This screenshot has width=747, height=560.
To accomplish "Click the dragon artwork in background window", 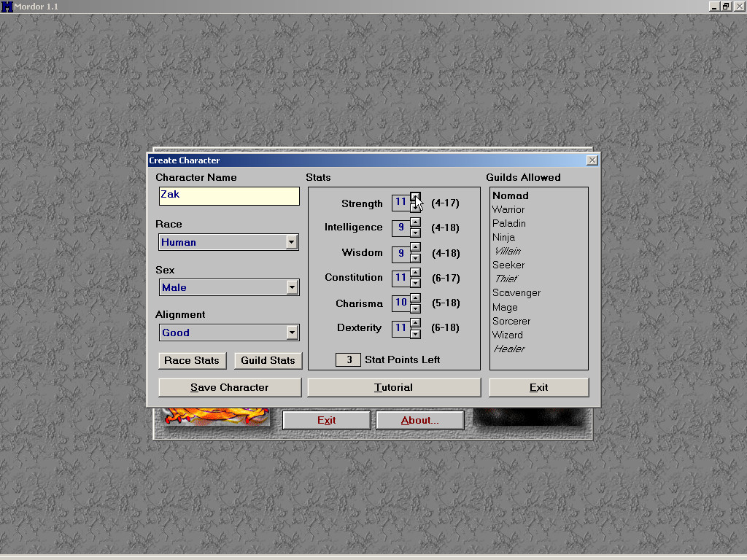I will coord(216,416).
